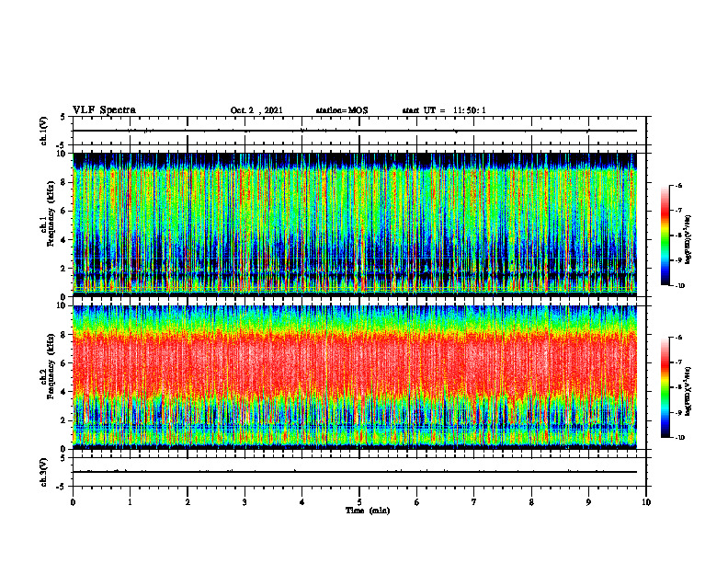
Task: Click the ch.1 colorbar log(PSD) unit label
Action: [x=688, y=239]
